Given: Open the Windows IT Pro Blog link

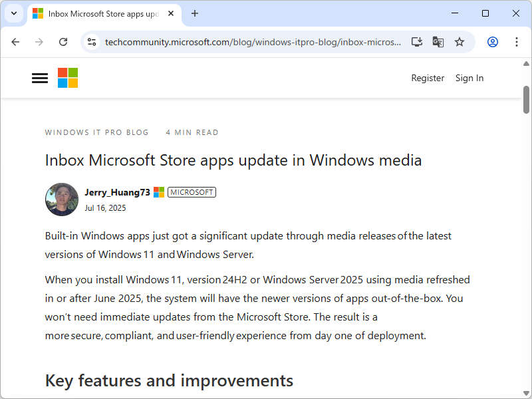Looking at the screenshot, I should click(97, 132).
